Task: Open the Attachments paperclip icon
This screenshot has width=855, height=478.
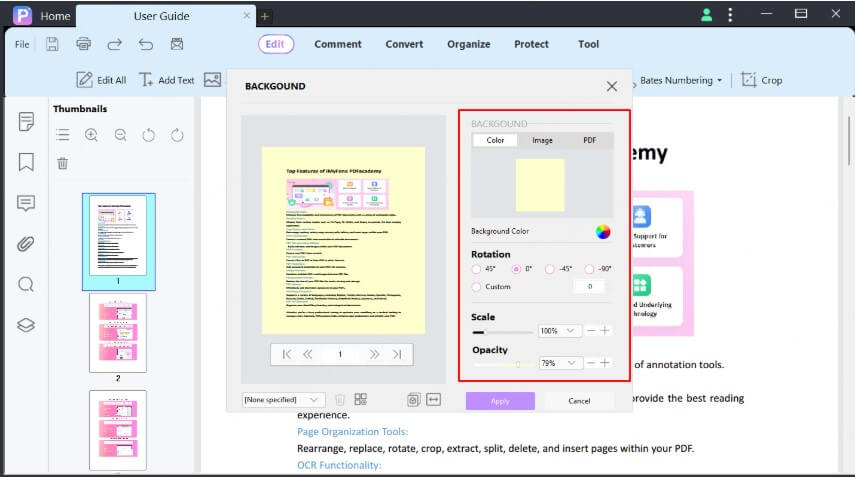Action: point(26,244)
